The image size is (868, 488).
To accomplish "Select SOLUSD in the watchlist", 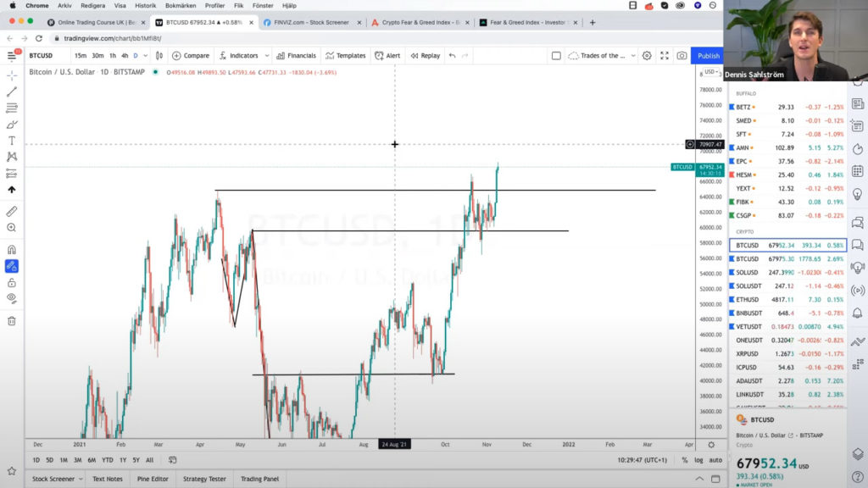I will (787, 272).
